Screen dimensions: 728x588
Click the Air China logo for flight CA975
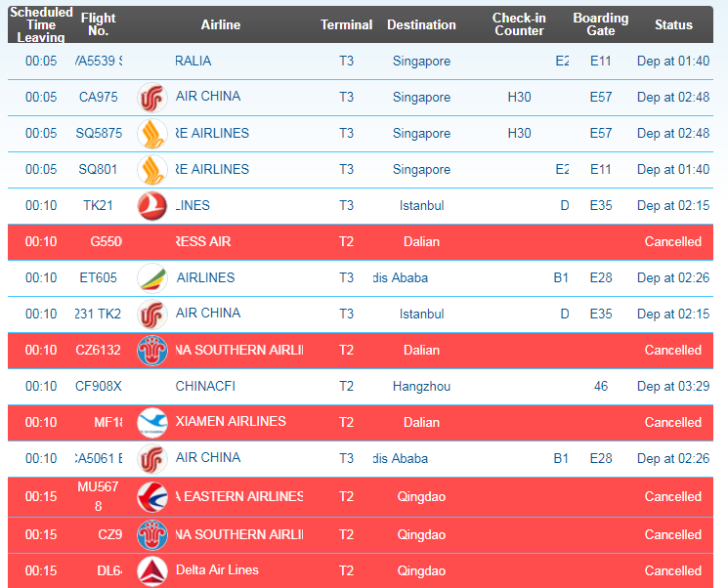click(x=152, y=98)
